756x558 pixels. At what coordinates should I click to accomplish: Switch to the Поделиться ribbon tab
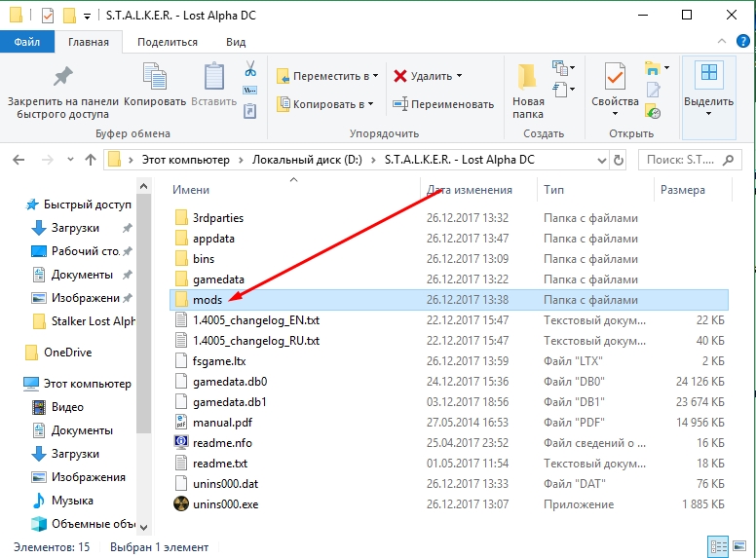168,42
